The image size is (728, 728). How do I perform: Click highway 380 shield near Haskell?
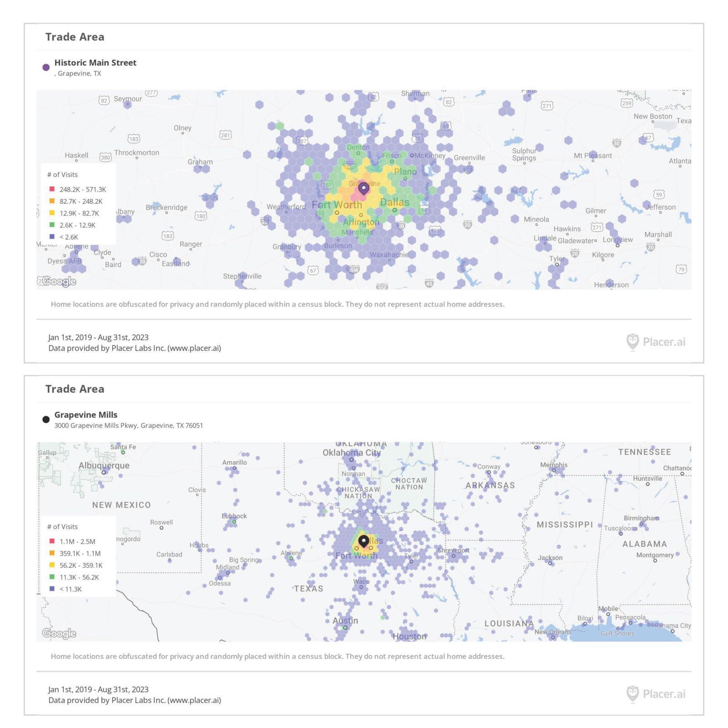click(106, 157)
